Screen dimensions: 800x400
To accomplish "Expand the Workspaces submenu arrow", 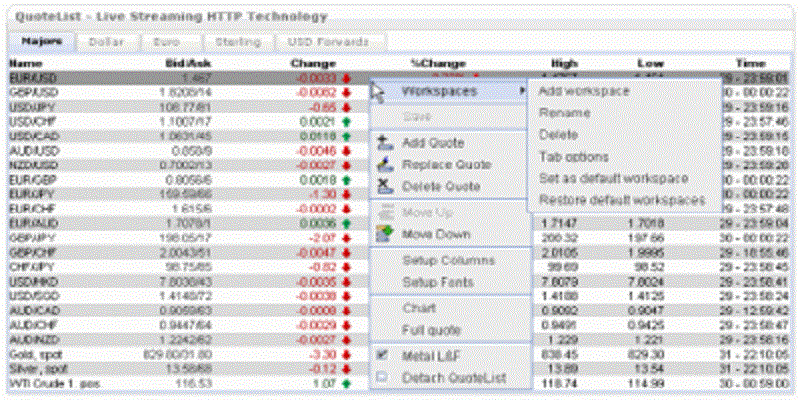I will (x=520, y=91).
